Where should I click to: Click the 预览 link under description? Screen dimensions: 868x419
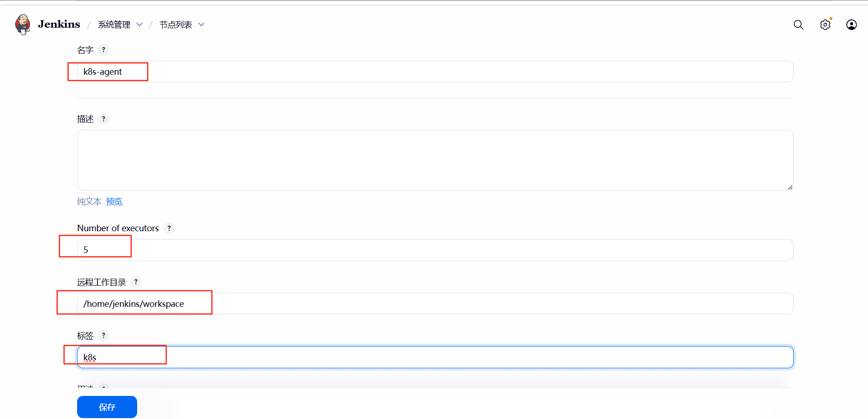(114, 202)
